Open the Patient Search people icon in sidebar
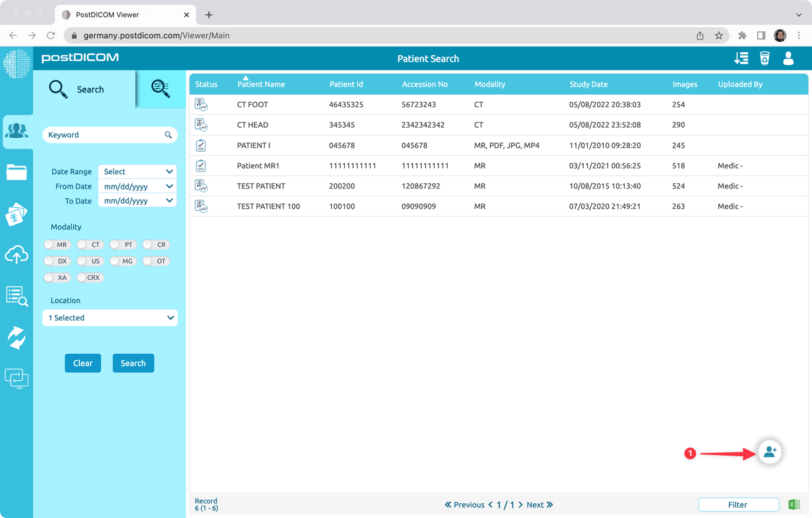The width and height of the screenshot is (812, 518). coord(16,131)
